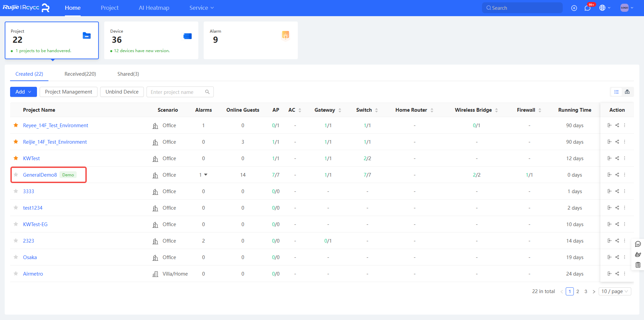
Task: Open the chat support floating icon
Action: click(638, 244)
